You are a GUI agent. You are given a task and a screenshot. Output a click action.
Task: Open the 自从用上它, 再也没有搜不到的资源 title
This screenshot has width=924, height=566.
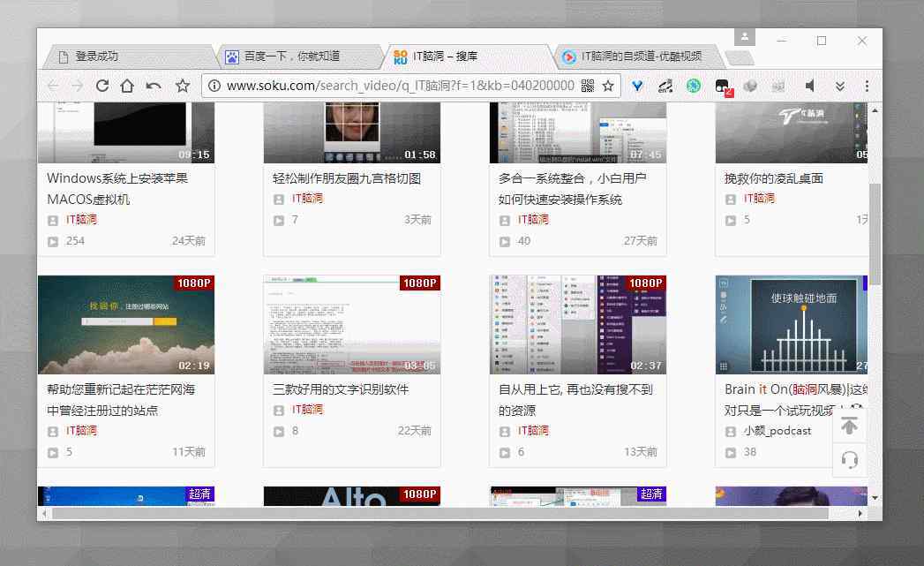(x=575, y=400)
